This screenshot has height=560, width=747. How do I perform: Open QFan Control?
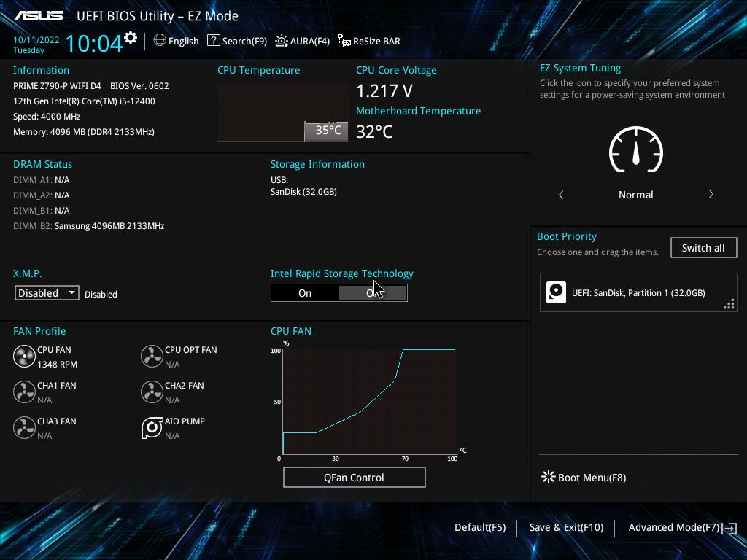pos(354,477)
